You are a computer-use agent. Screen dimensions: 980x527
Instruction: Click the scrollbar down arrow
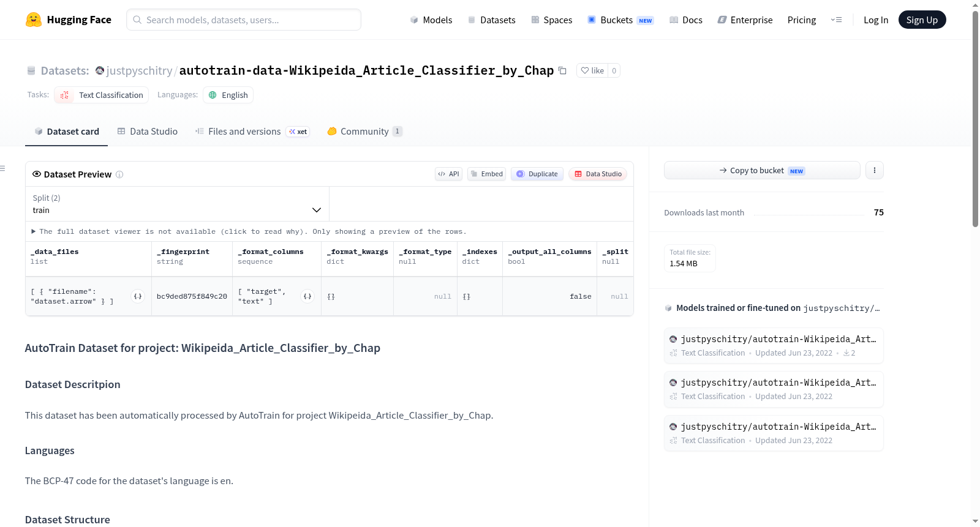click(x=975, y=521)
